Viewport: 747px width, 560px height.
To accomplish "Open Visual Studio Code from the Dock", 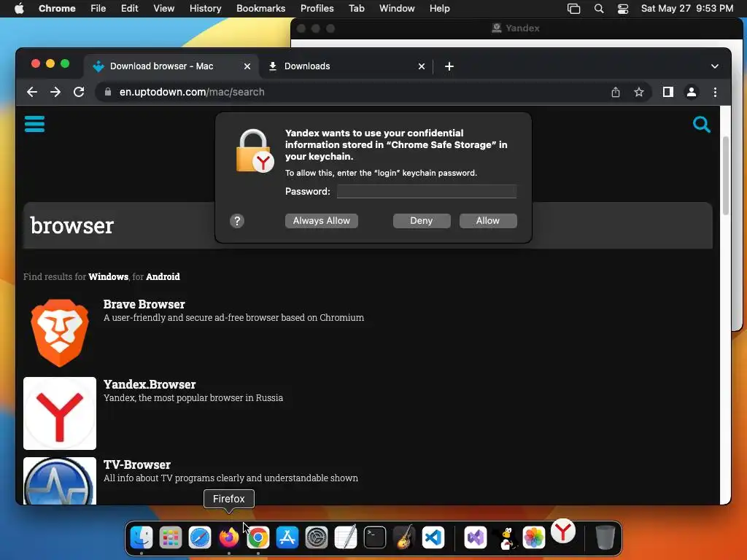I will (x=433, y=537).
